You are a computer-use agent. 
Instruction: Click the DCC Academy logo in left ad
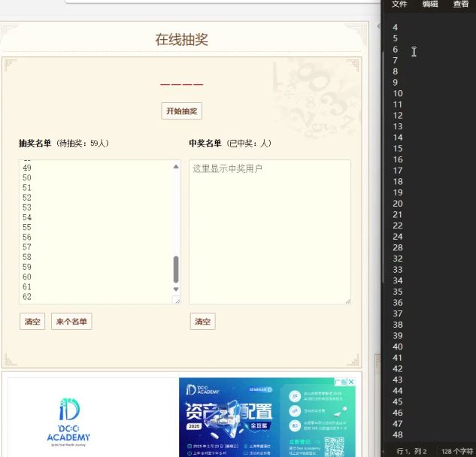pos(68,419)
